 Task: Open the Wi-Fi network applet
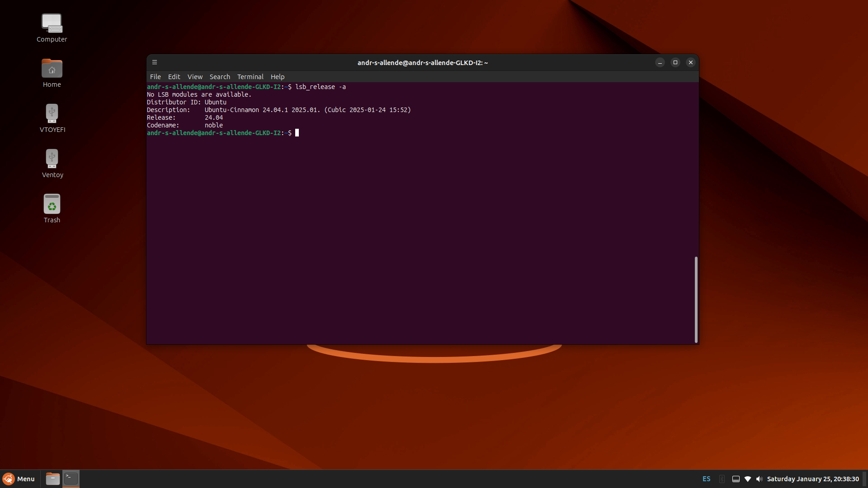748,479
